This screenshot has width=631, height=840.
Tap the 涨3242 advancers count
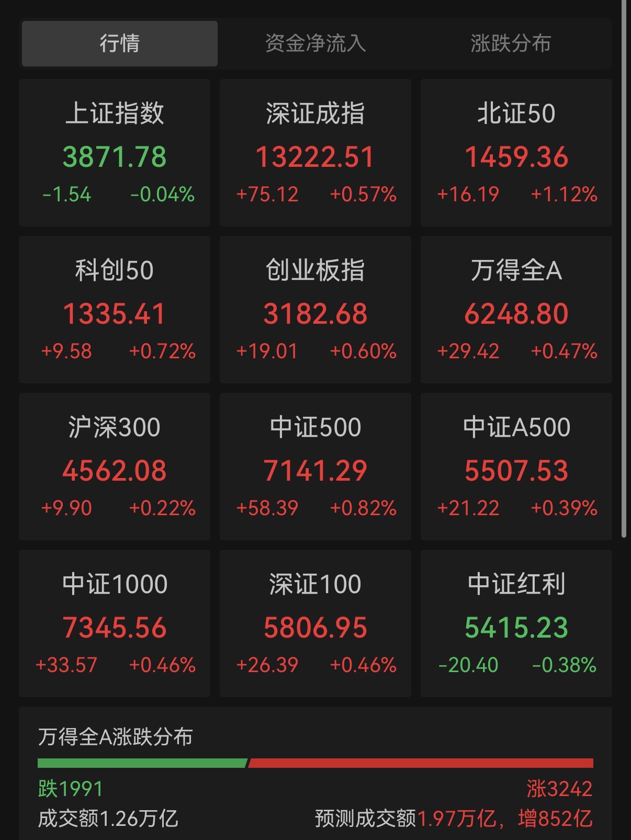coord(559,789)
